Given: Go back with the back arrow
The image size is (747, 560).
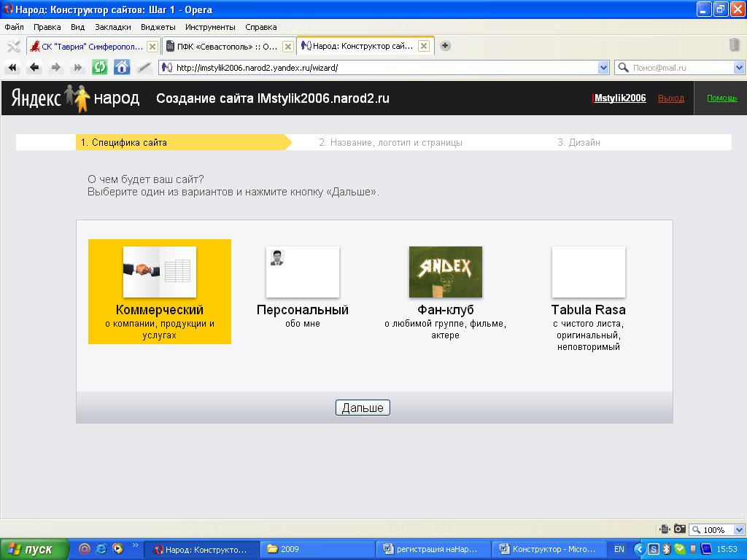Looking at the screenshot, I should [34, 68].
